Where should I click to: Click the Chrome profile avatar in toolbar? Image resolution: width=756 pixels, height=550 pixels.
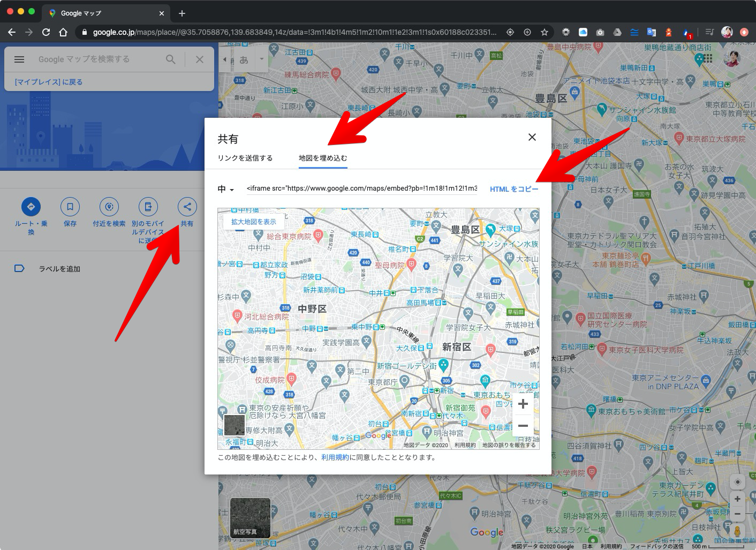coord(727,32)
